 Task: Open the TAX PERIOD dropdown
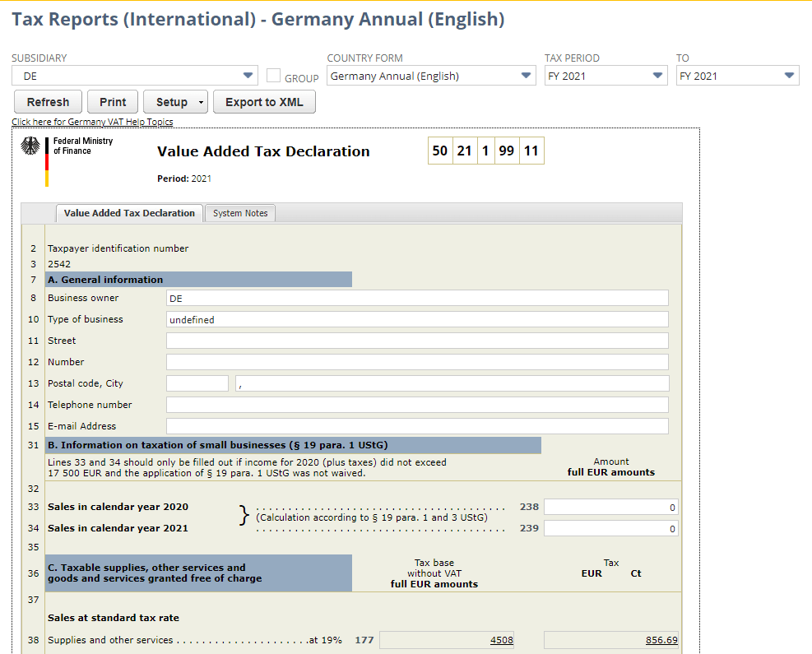(x=657, y=75)
